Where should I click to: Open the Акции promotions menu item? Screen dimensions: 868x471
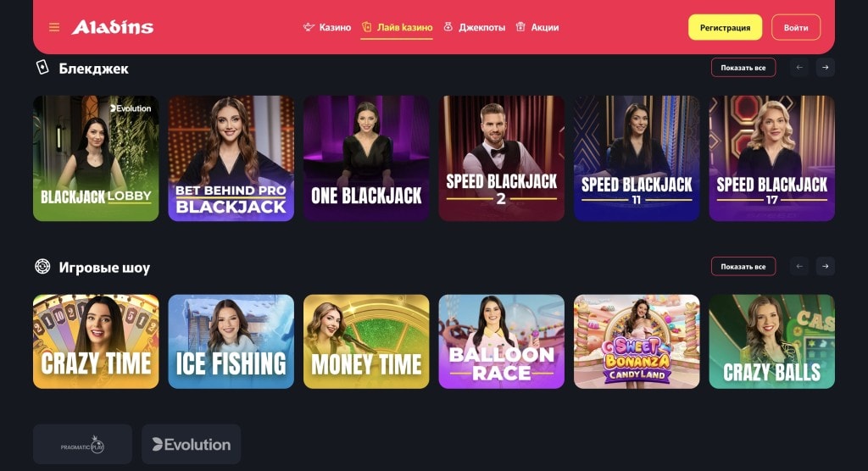[537, 27]
